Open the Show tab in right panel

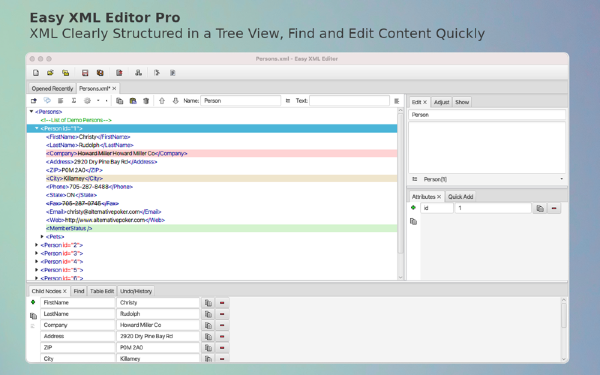coord(462,102)
